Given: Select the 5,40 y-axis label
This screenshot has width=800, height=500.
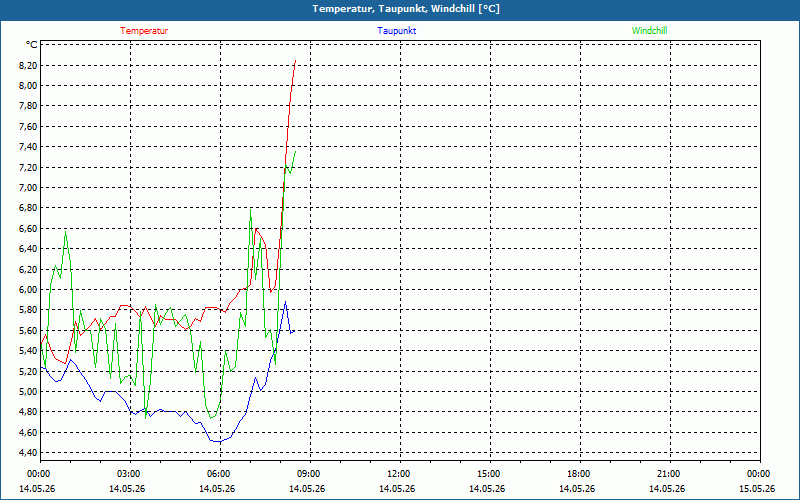Looking at the screenshot, I should (x=29, y=351).
